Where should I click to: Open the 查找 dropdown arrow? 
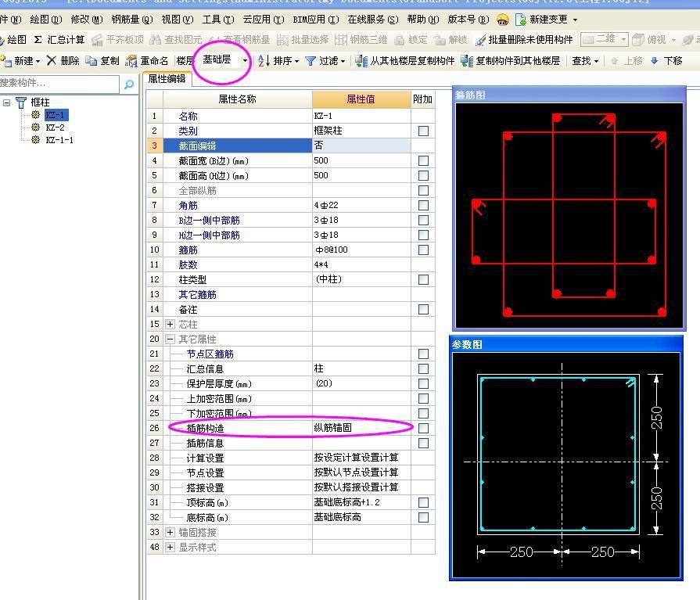point(596,61)
